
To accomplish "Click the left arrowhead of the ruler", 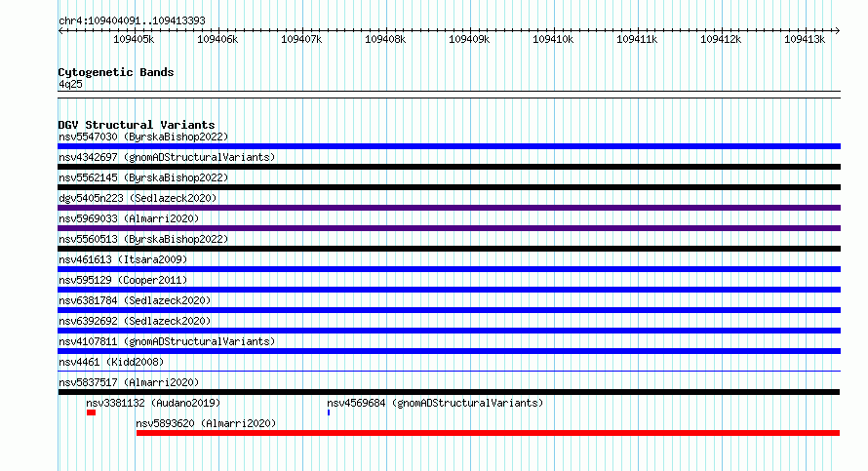I will 60,31.
